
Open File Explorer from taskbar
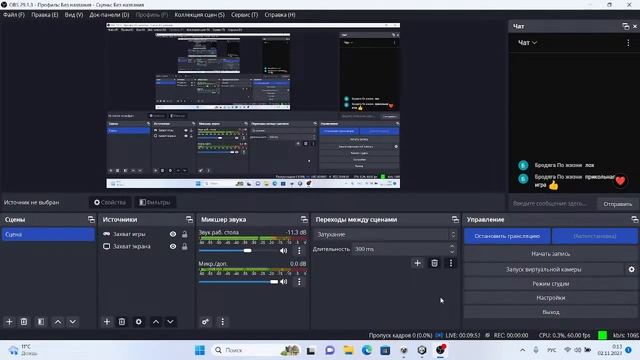tap(348, 350)
